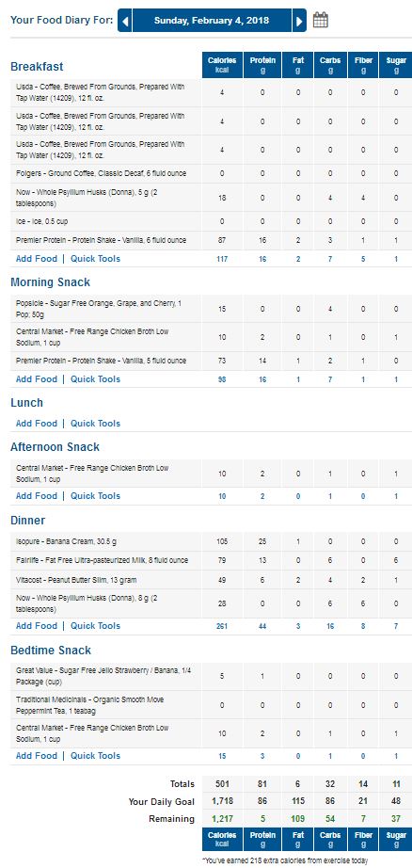
Task: Open Quick Tools for Dinner
Action: [x=95, y=626]
